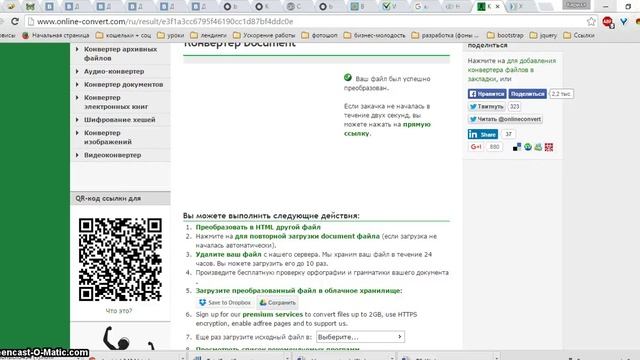Expand Аудио-конвертер menu item
Image resolution: width=640 pixels, height=360 pixels.
pos(114,71)
